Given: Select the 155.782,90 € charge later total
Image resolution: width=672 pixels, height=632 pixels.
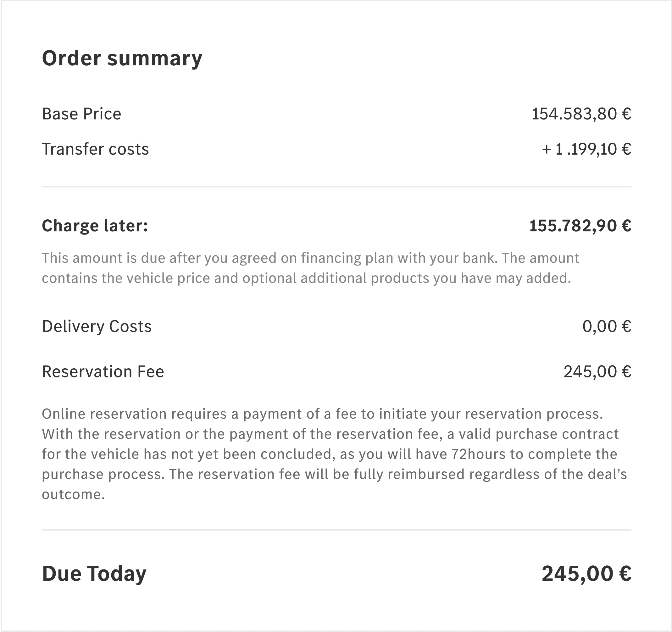Looking at the screenshot, I should pos(580,226).
